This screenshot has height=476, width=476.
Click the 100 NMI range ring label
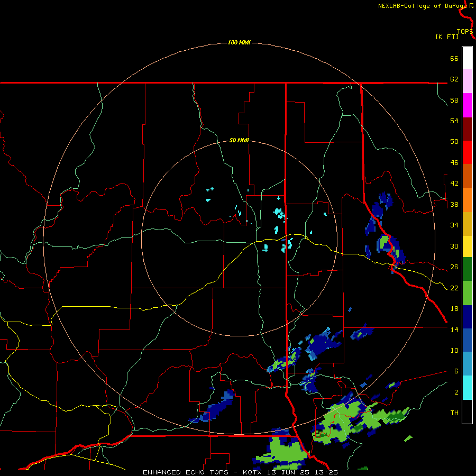point(239,42)
